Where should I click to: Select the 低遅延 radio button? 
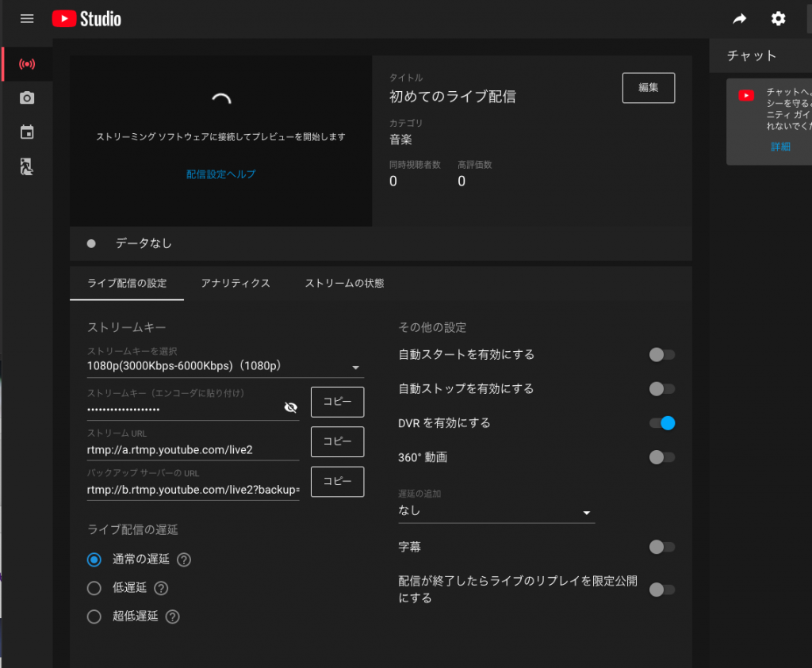[x=94, y=588]
